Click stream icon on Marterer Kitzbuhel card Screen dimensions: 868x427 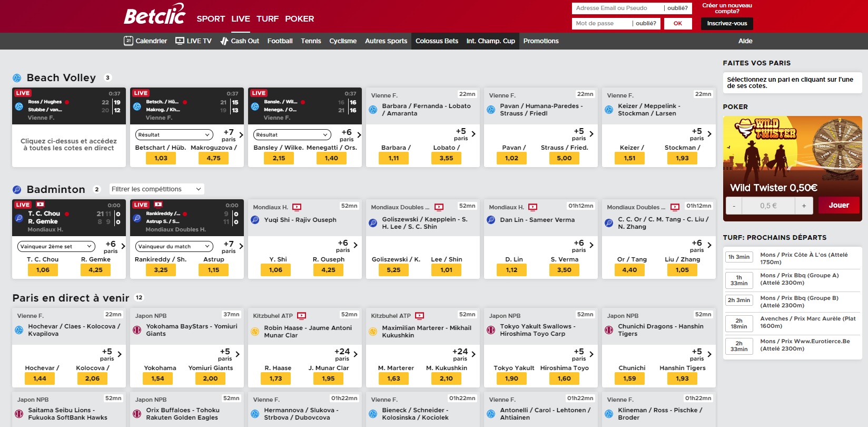click(419, 316)
